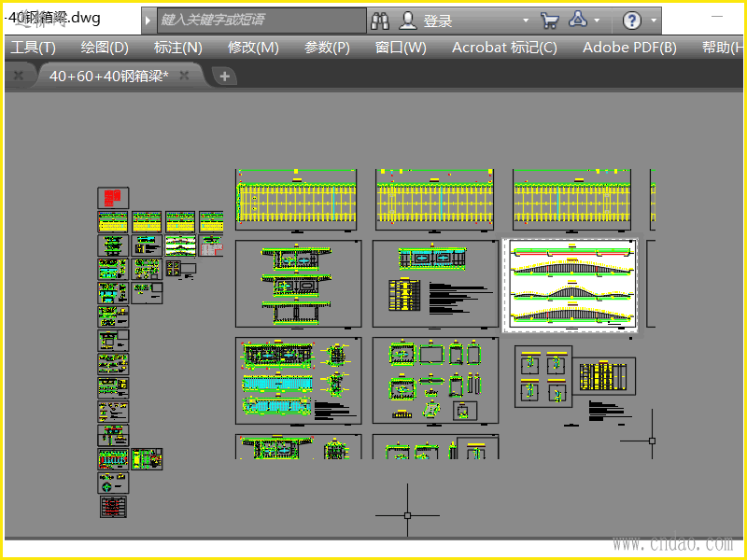This screenshot has height=560, width=747.
Task: Expand the dropdown arrow after 登录
Action: (525, 21)
